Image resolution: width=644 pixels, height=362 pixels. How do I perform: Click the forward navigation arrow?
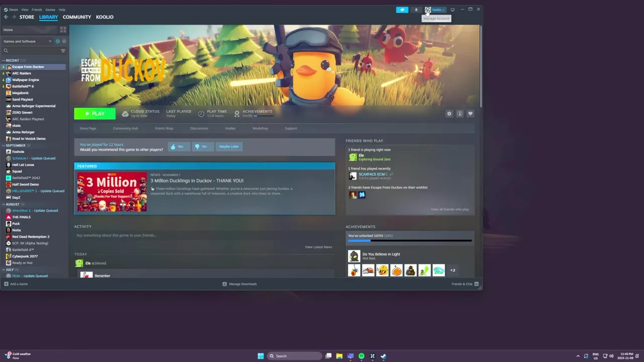pyautogui.click(x=14, y=17)
